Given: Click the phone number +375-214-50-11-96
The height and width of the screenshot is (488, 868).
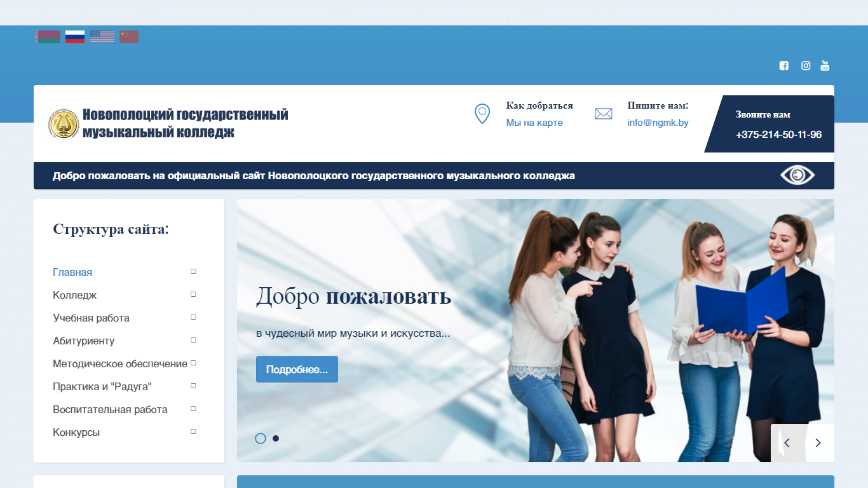Looking at the screenshot, I should 778,135.
